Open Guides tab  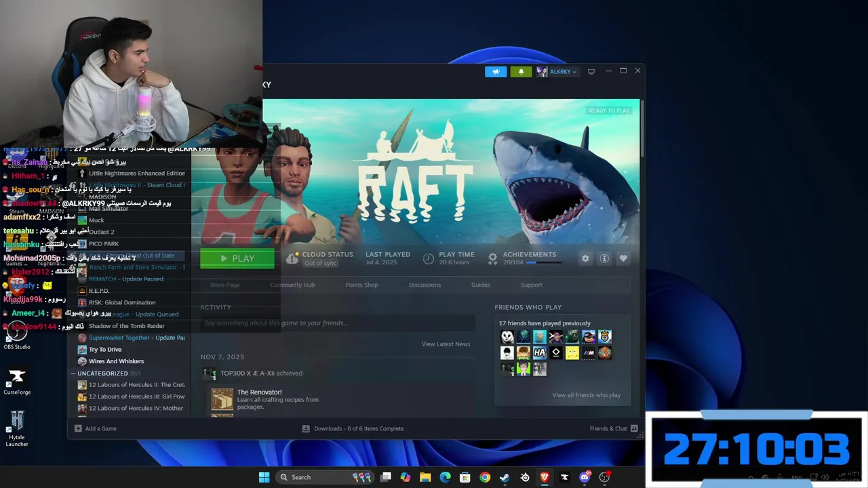(x=481, y=285)
